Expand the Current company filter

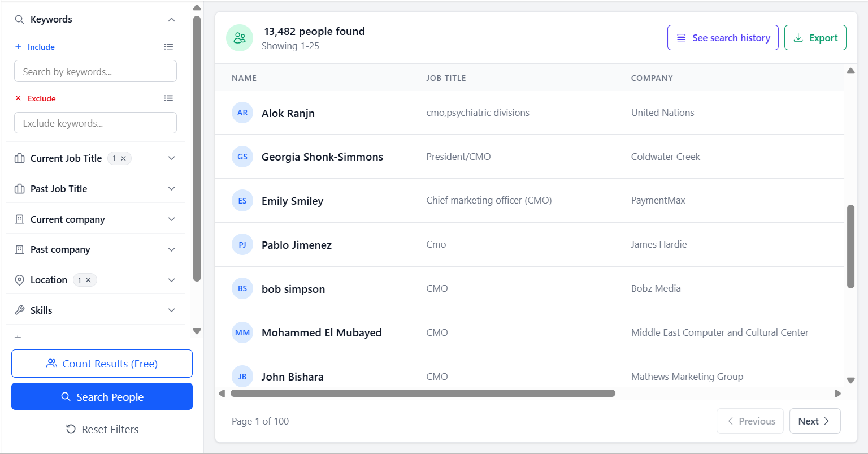pyautogui.click(x=172, y=219)
